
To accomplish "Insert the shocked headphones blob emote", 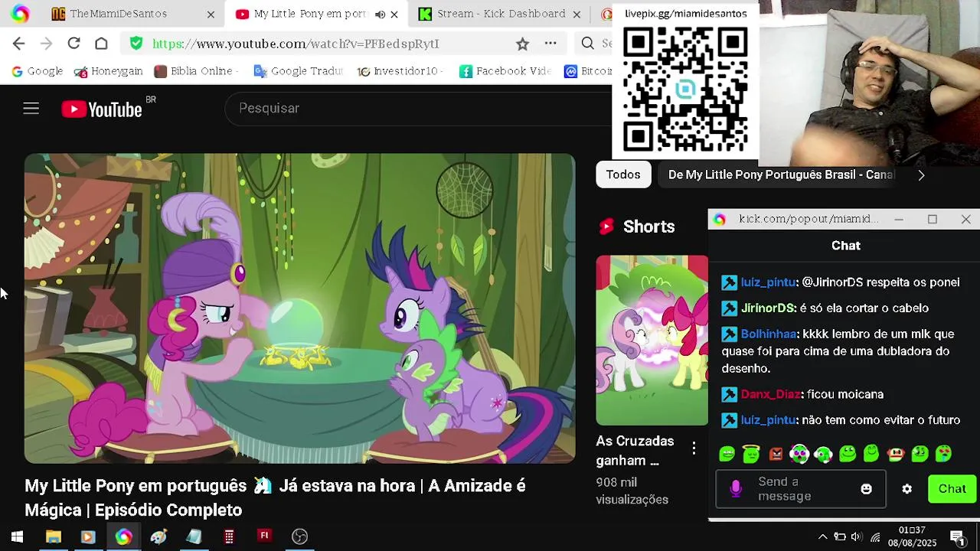I will click(x=799, y=455).
